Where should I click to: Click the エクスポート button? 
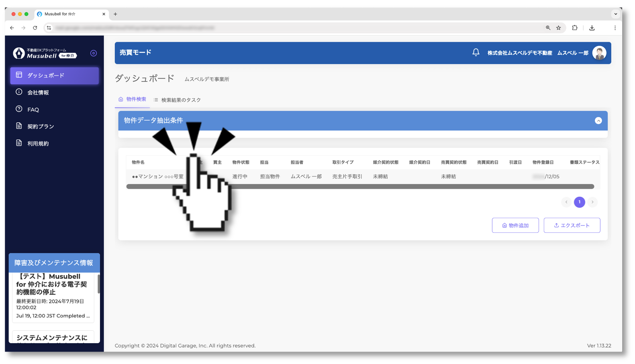click(572, 226)
